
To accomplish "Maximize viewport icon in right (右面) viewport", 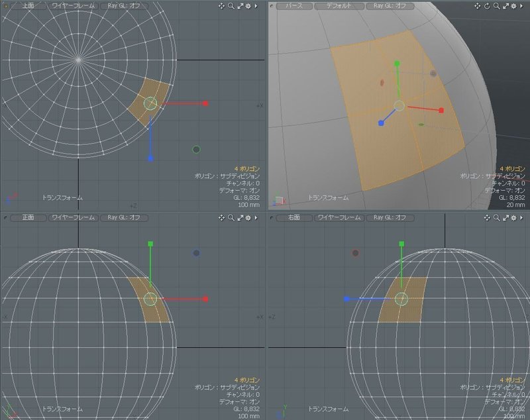I will coord(505,218).
